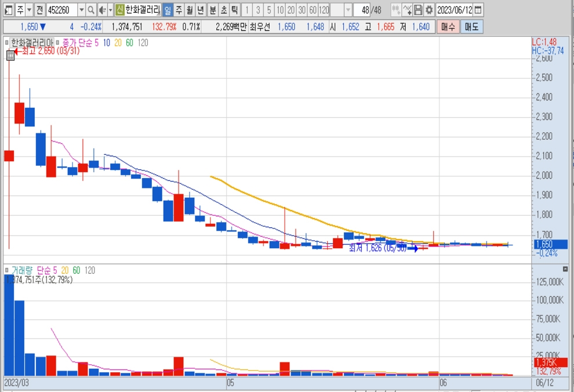574x392 pixels.
Task: Open the stock search magnifier icon
Action: coord(91,10)
